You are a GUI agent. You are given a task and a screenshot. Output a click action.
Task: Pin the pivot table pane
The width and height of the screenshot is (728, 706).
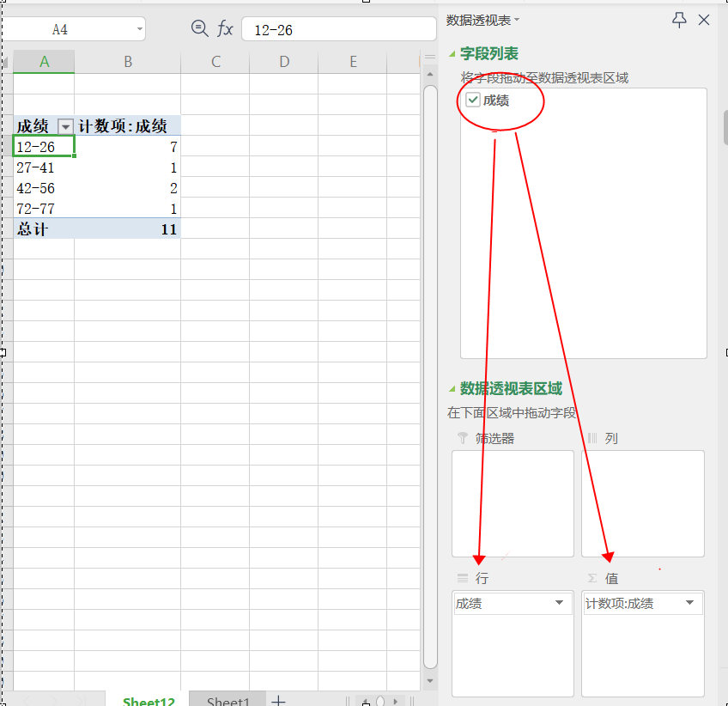pos(679,20)
